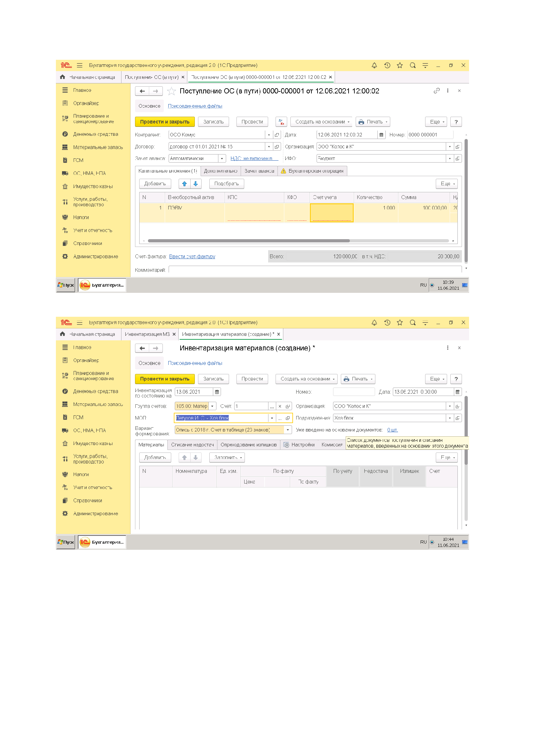Switch to the Зачет аванса tab

(259, 171)
